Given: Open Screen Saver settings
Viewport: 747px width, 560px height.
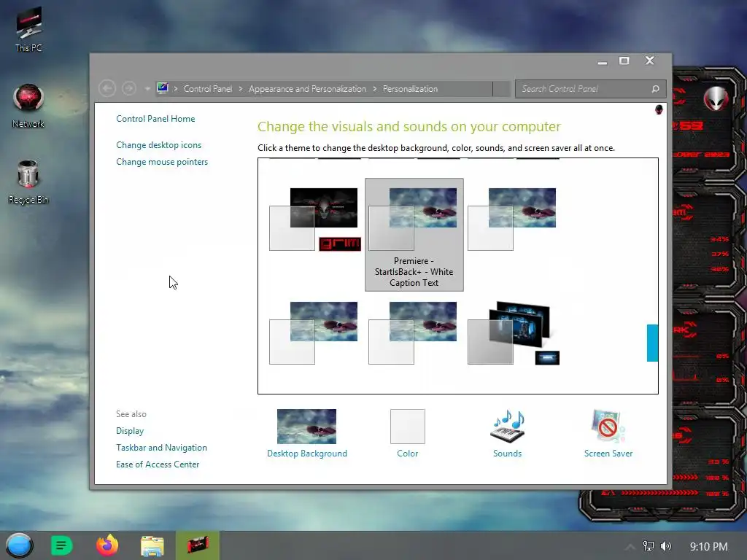Looking at the screenshot, I should [x=608, y=433].
